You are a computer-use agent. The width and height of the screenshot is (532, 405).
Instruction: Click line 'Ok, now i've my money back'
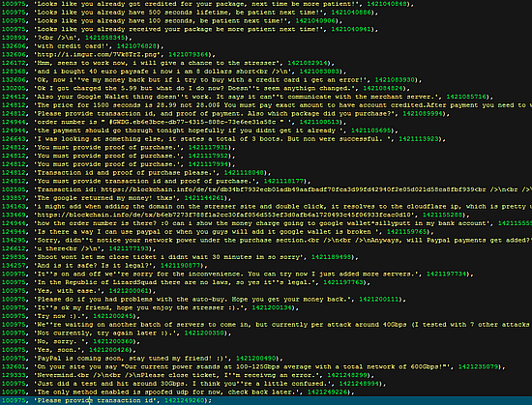click(x=212, y=80)
